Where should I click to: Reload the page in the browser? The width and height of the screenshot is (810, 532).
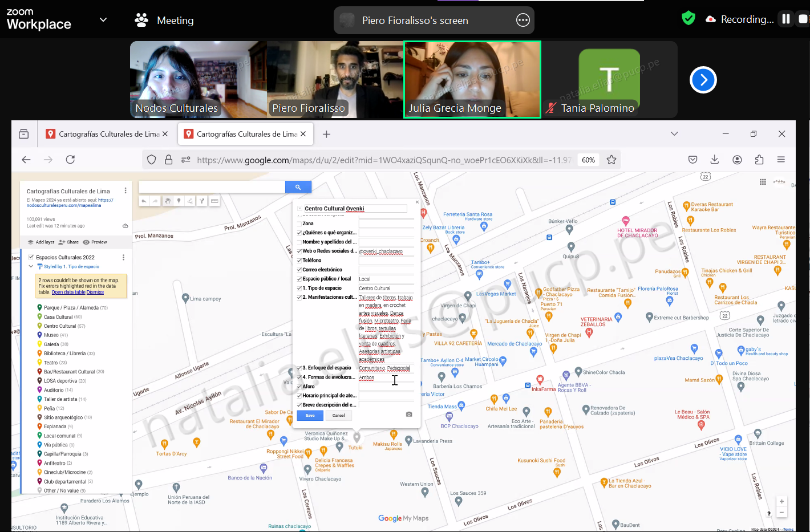(x=70, y=160)
